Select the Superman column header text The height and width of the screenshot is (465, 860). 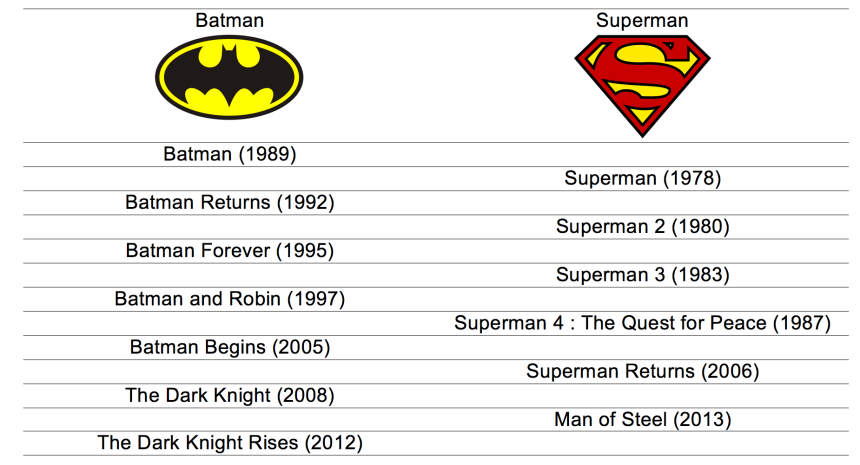642,20
